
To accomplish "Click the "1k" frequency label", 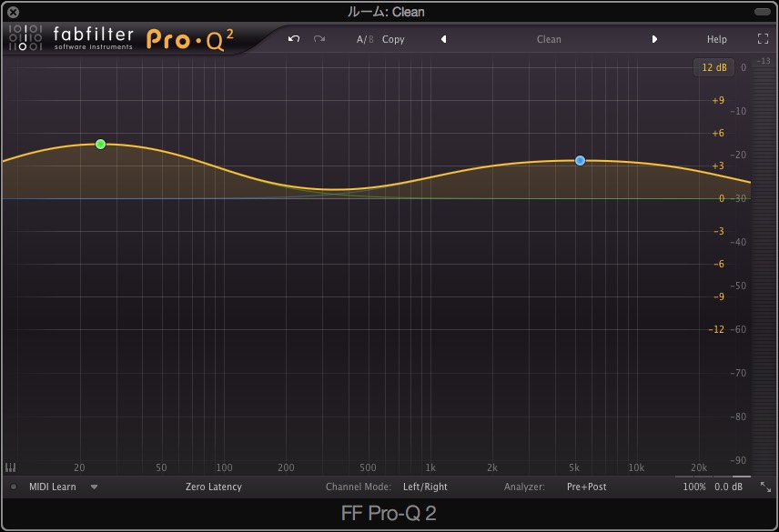I will click(x=430, y=467).
